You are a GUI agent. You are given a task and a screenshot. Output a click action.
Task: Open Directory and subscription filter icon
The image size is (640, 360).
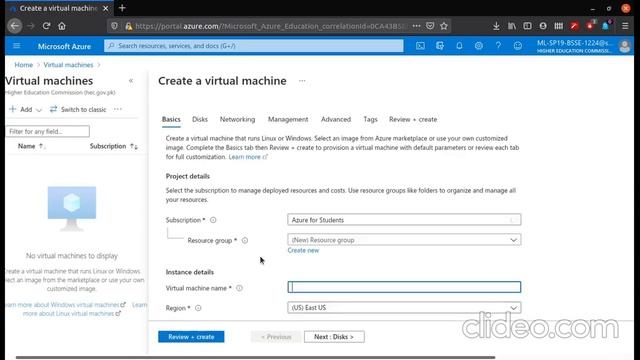coord(440,46)
